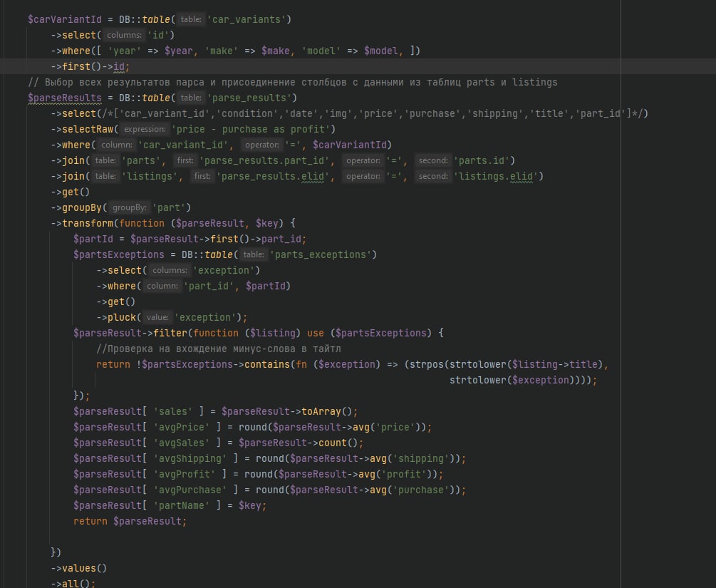Screen dimensions: 716x588
Task: Click the 'table:' hint before 'car_variants'
Action: pyautogui.click(x=191, y=19)
